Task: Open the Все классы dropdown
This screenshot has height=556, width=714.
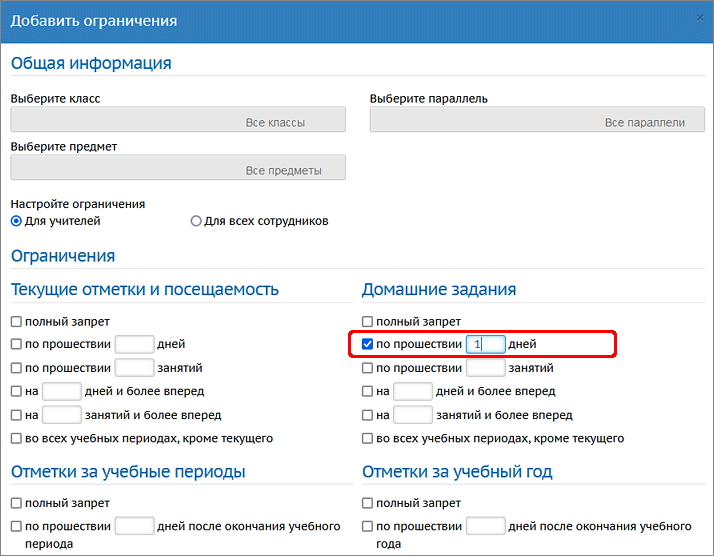Action: tap(178, 121)
